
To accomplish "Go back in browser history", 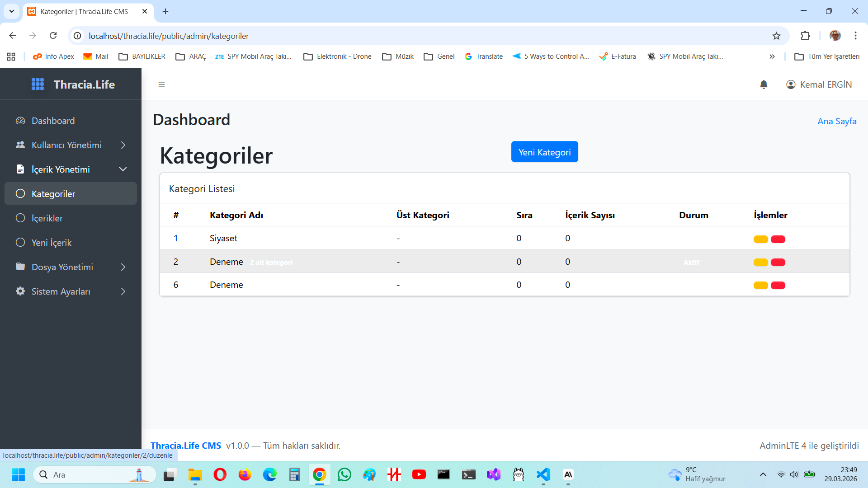I will point(13,36).
